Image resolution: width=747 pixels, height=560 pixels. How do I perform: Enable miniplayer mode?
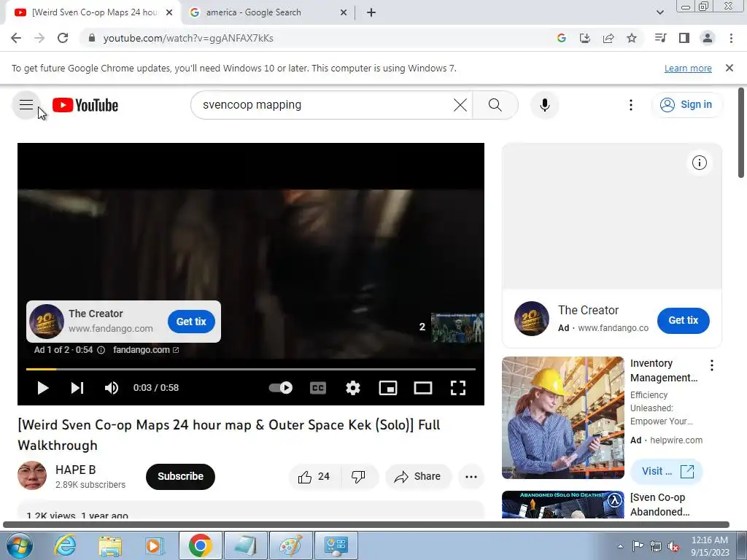pos(388,388)
